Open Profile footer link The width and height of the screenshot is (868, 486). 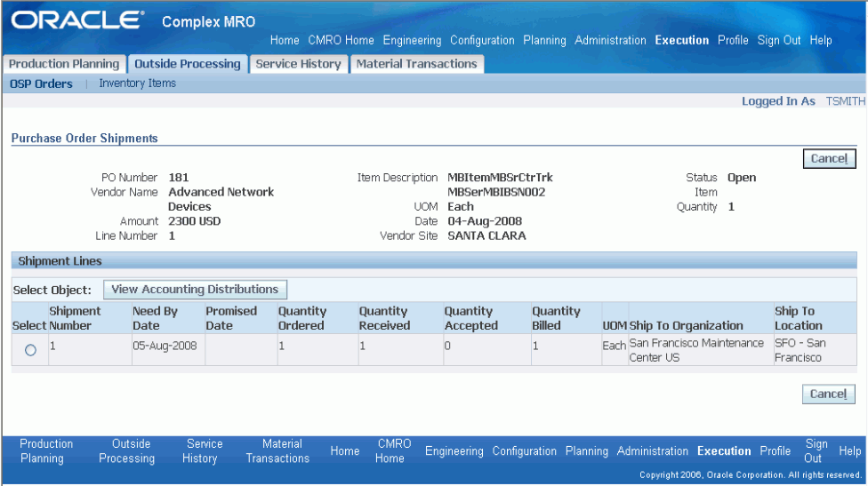pos(775,451)
